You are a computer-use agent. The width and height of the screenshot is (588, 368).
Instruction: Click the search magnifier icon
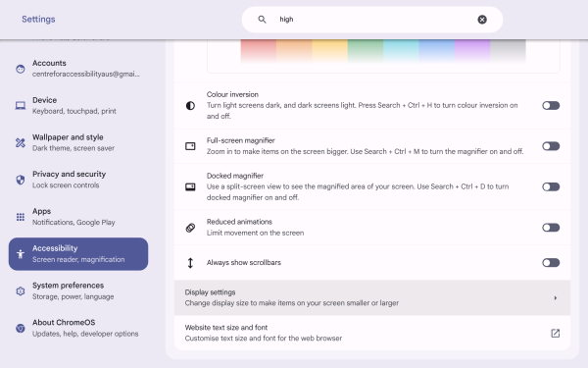tap(262, 20)
